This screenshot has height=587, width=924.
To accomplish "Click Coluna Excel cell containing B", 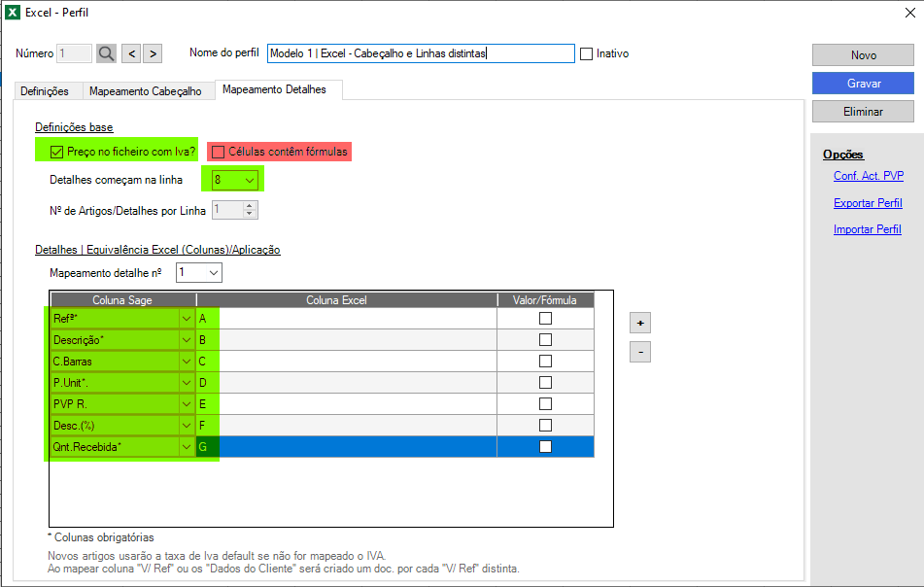I will click(347, 339).
